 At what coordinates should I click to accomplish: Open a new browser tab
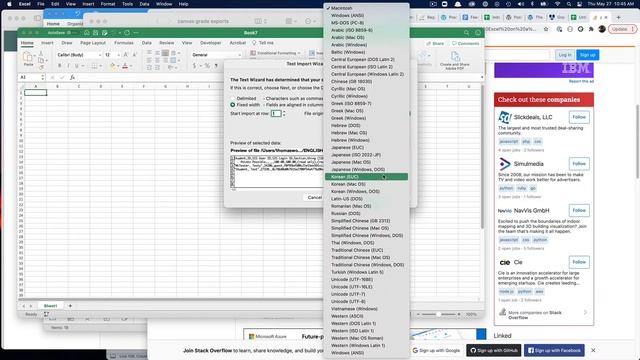coord(618,17)
